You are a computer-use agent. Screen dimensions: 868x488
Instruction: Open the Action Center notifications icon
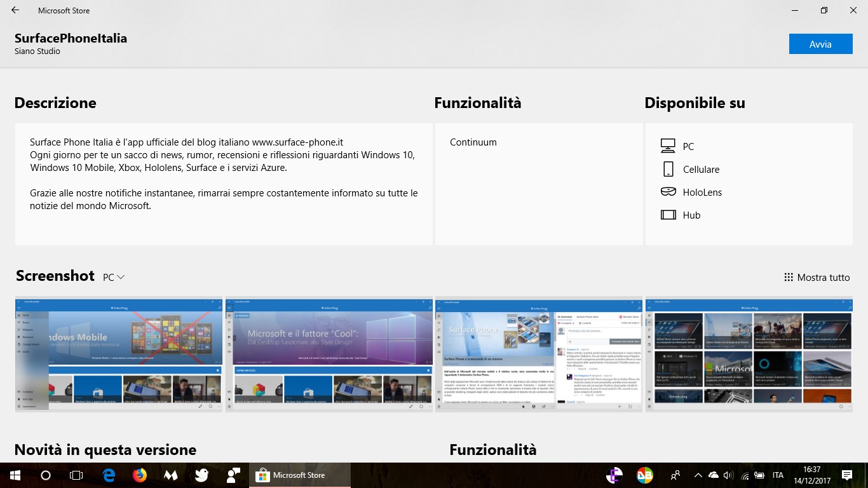click(x=847, y=475)
